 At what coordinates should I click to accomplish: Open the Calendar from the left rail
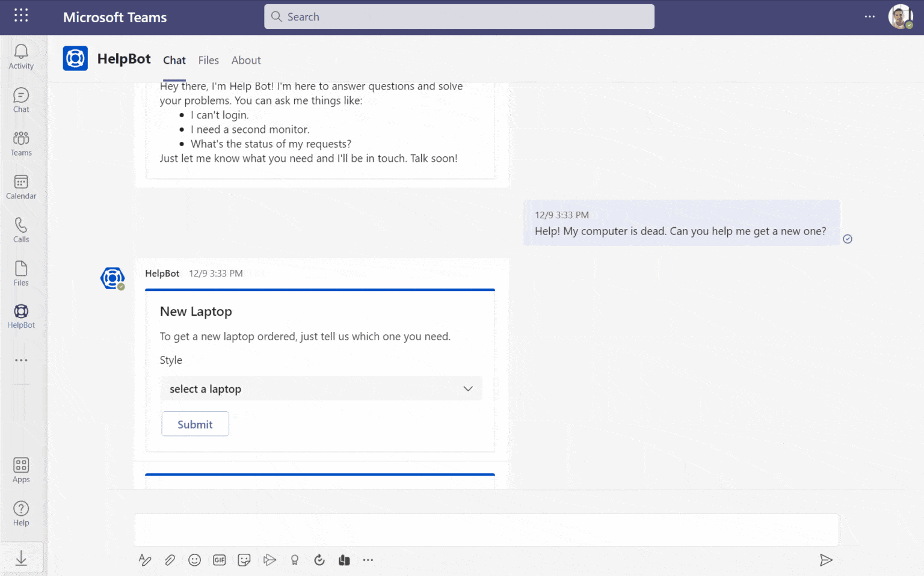(21, 187)
